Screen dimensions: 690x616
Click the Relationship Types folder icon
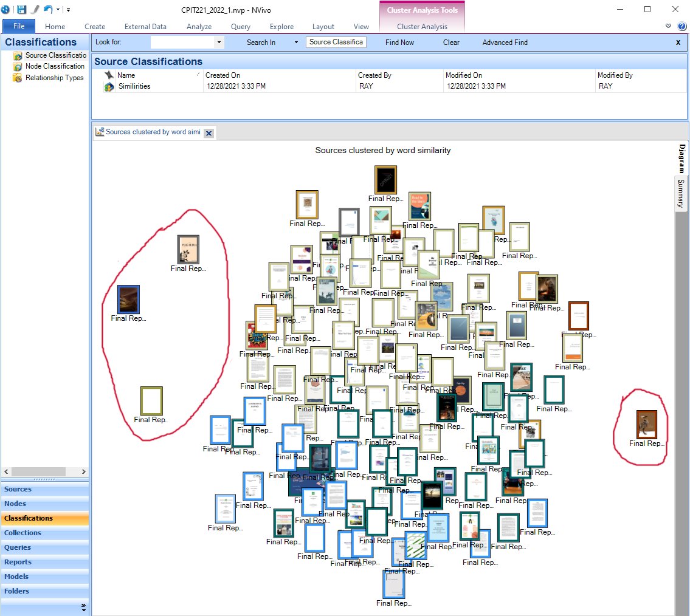click(17, 78)
